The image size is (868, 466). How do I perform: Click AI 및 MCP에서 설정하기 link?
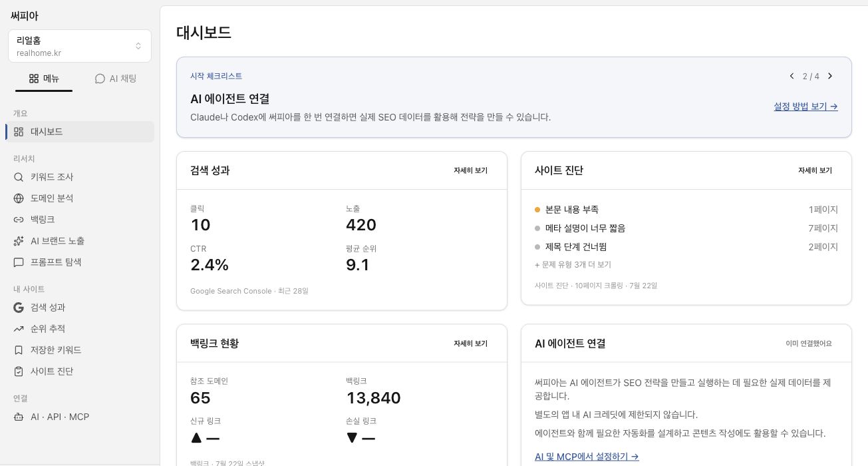587,457
